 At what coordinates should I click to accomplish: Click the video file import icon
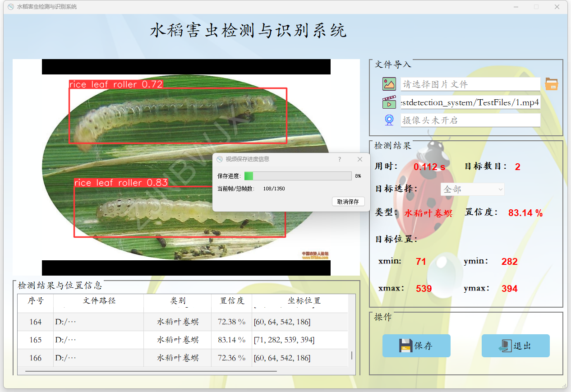pyautogui.click(x=389, y=102)
